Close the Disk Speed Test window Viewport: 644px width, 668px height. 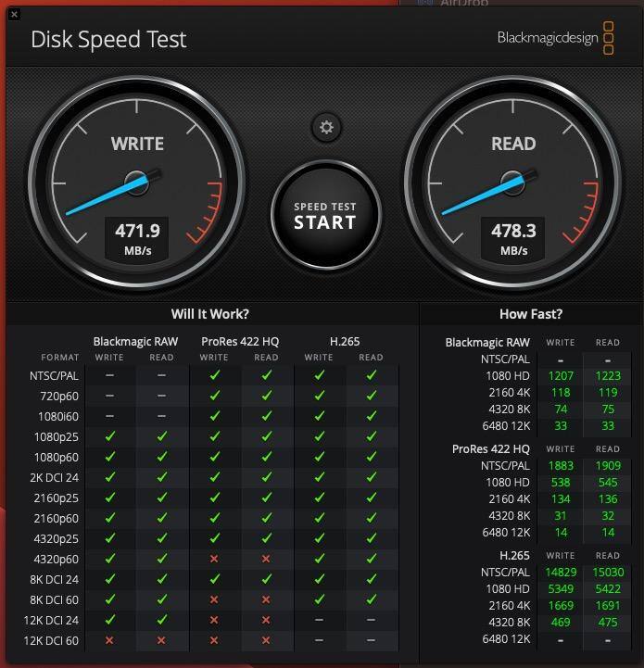click(x=14, y=15)
